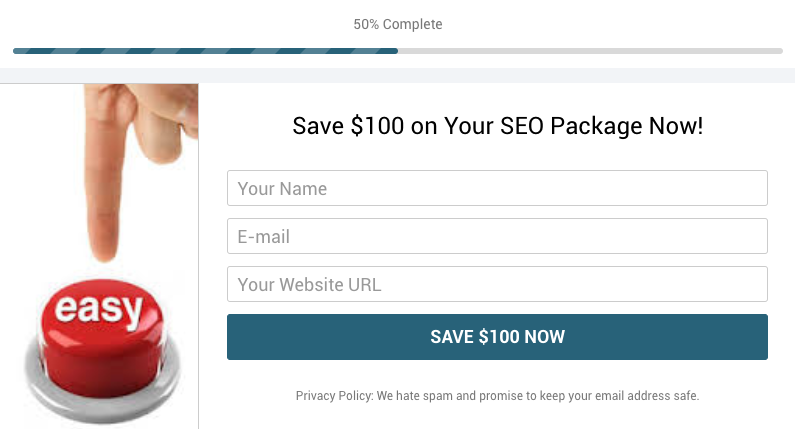Click the Your Name input field
795x429 pixels.
[x=497, y=188]
